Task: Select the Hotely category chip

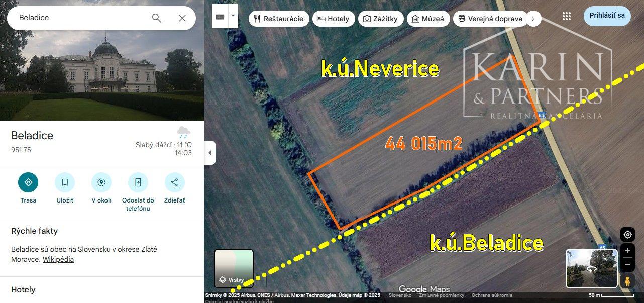Action: [334, 19]
